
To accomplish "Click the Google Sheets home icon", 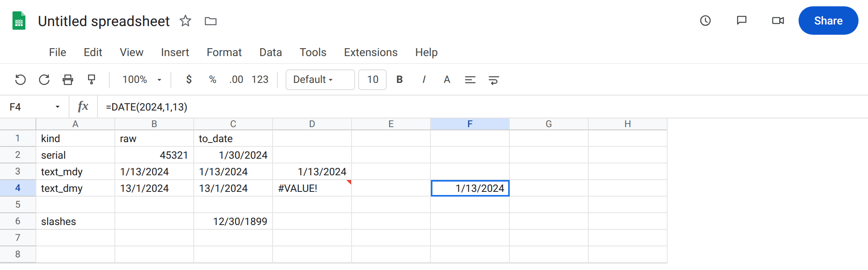I will (19, 21).
